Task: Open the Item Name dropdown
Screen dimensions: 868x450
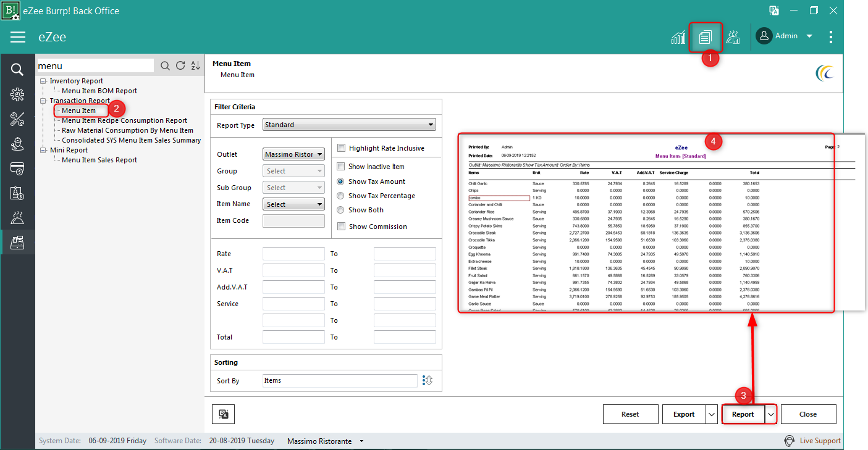Action: pos(294,204)
